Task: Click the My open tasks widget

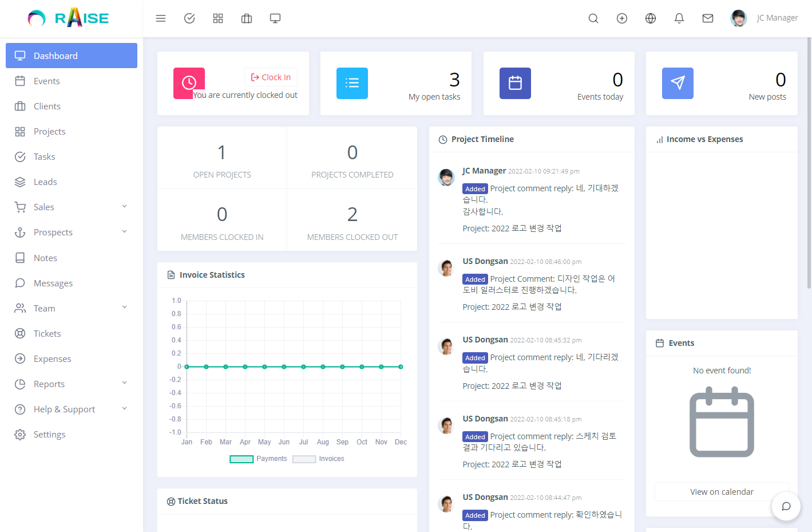Action: 396,84
